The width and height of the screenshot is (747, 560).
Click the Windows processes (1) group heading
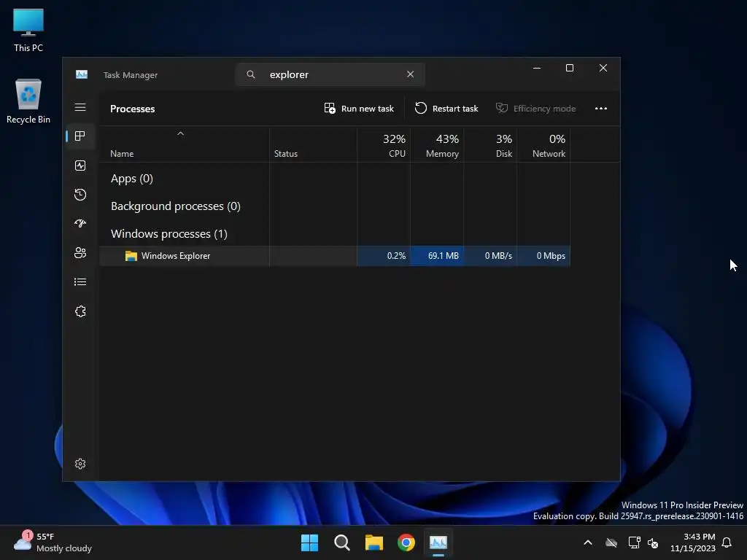(x=169, y=234)
